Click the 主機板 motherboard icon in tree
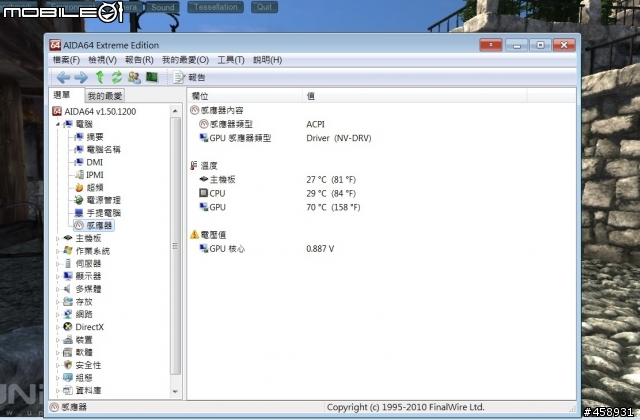The image size is (640, 420). [68, 238]
